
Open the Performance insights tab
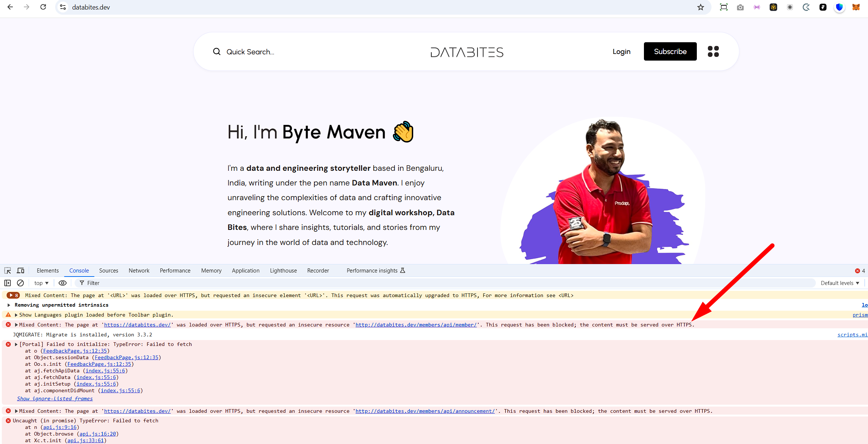coord(375,271)
